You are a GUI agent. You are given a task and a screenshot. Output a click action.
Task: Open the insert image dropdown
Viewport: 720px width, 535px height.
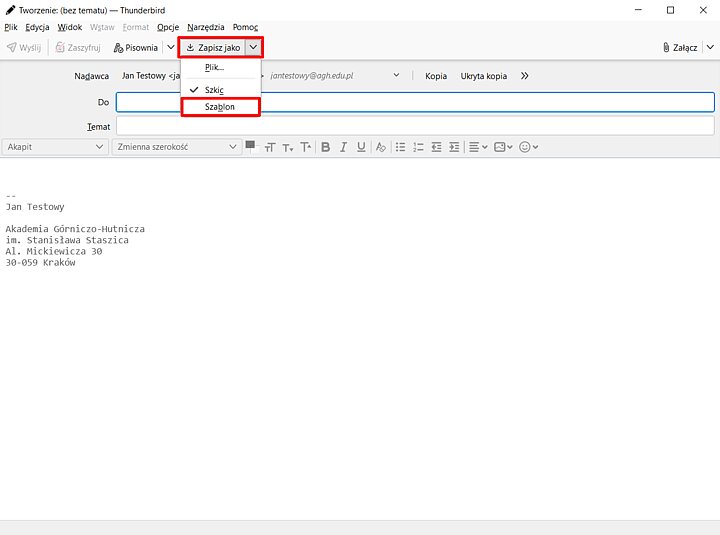pyautogui.click(x=503, y=147)
